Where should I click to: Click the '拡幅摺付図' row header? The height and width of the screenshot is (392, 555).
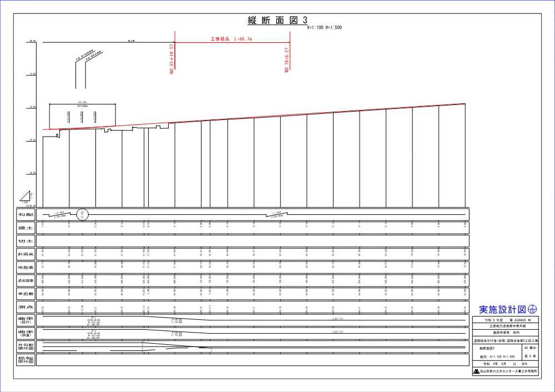click(26, 360)
